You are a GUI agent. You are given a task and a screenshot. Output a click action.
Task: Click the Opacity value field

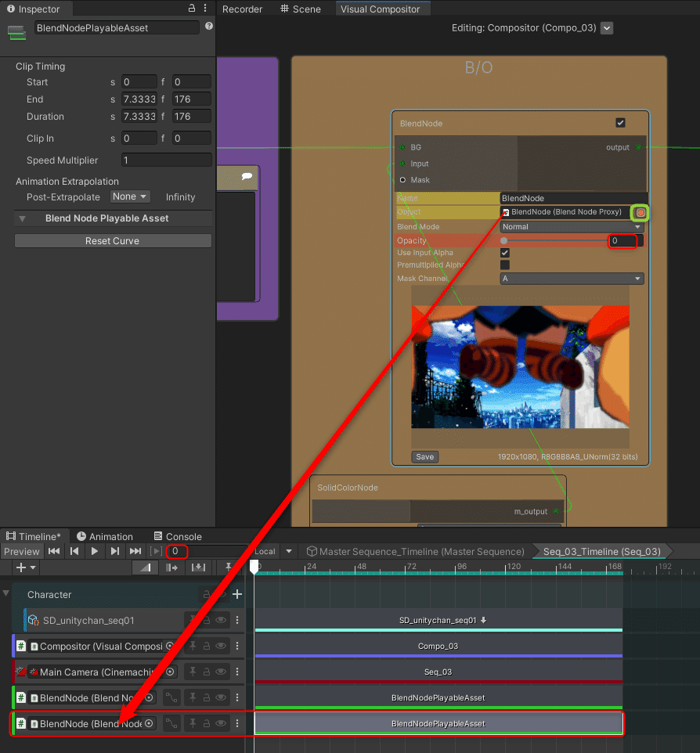click(623, 240)
